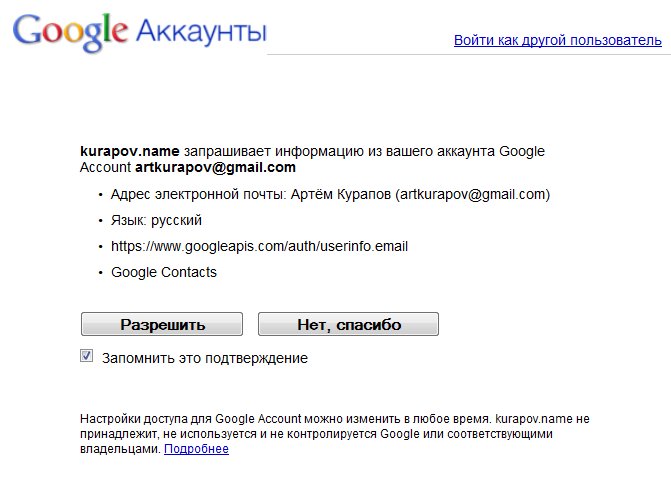This screenshot has width=671, height=478.
Task: Select the "Google Contacts" permission item
Action: coord(164,272)
